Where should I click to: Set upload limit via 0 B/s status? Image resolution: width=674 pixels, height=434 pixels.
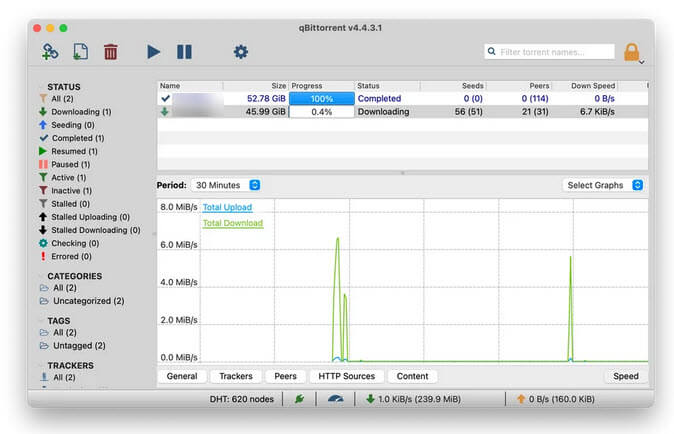[x=556, y=399]
